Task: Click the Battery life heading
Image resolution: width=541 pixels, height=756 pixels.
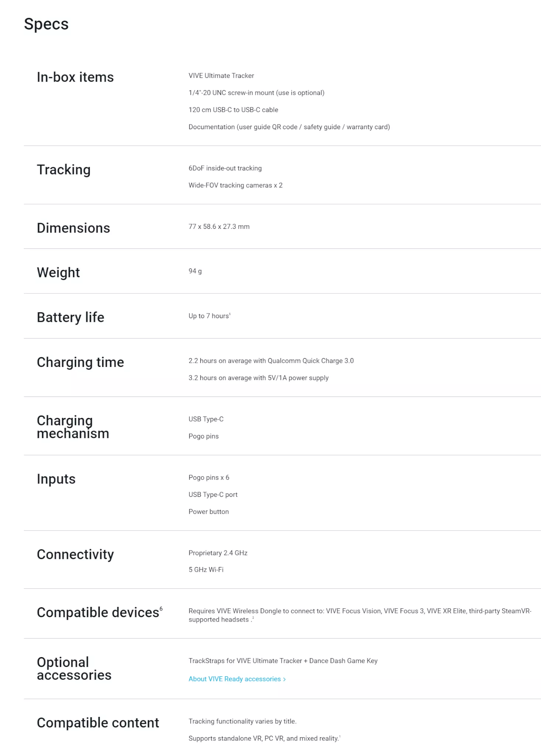Action: pyautogui.click(x=70, y=317)
